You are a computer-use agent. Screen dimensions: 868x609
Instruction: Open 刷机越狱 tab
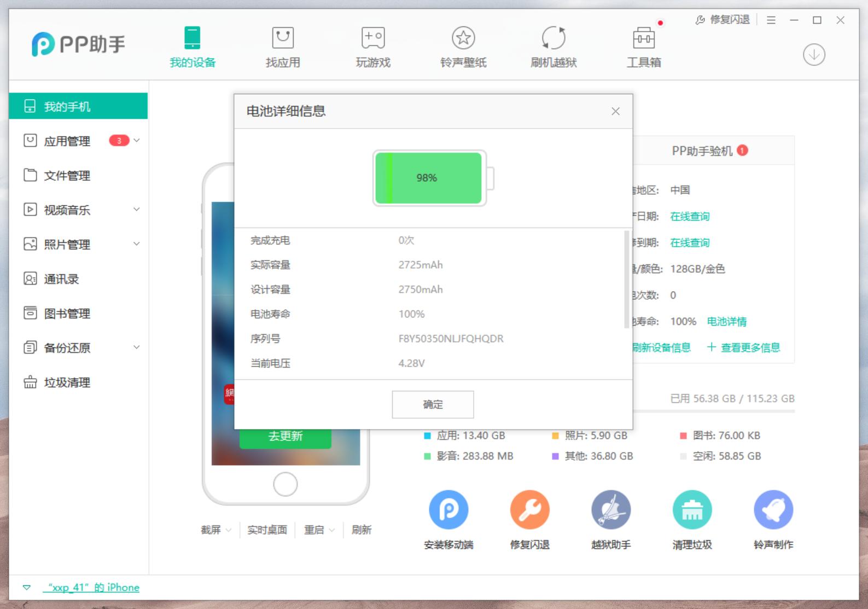(x=554, y=48)
